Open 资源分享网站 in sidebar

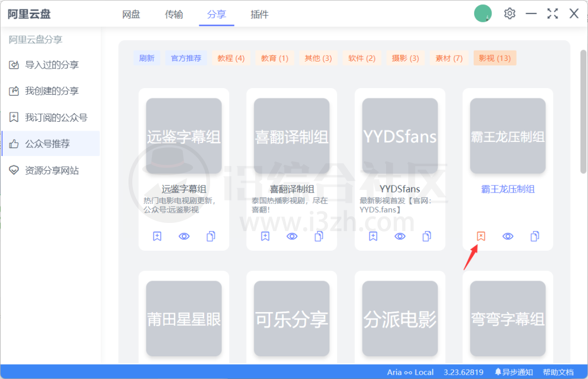click(50, 170)
